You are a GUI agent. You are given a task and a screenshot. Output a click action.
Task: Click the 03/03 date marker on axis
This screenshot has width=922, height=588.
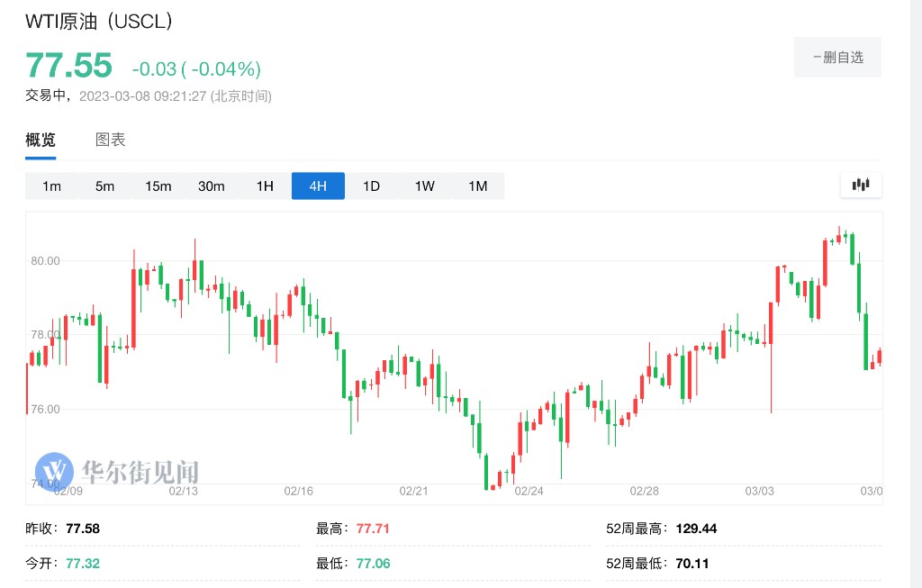pyautogui.click(x=759, y=491)
